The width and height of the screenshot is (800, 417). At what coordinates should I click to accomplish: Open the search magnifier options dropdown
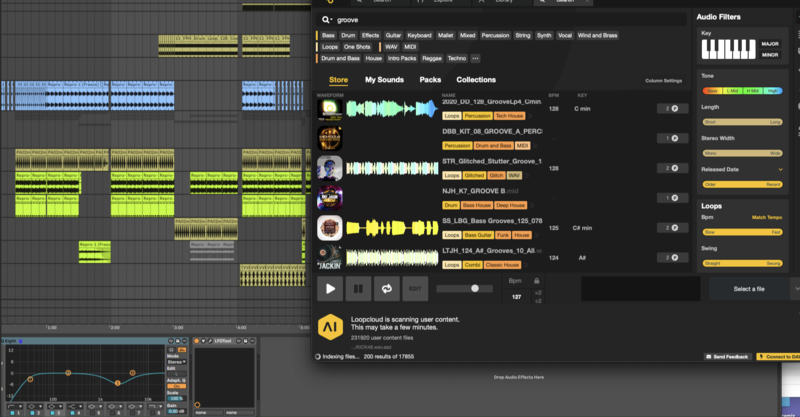click(x=327, y=20)
